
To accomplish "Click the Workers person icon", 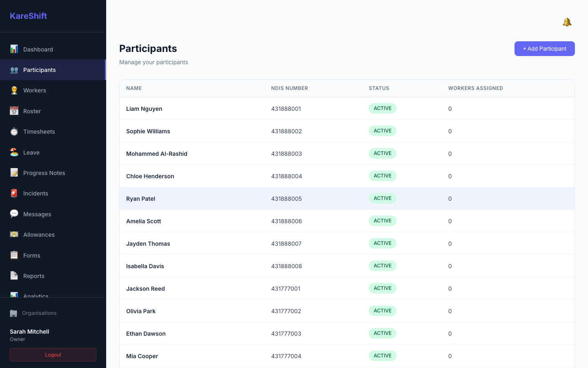I will click(x=14, y=90).
